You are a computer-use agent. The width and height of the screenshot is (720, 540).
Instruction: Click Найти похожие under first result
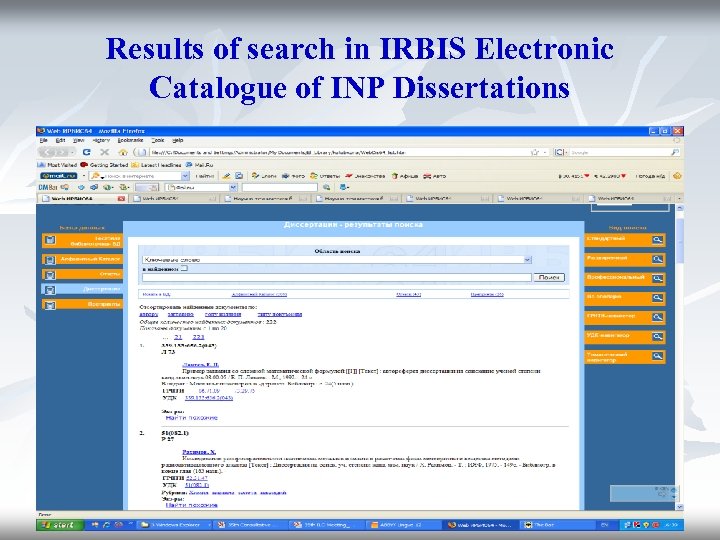point(191,418)
